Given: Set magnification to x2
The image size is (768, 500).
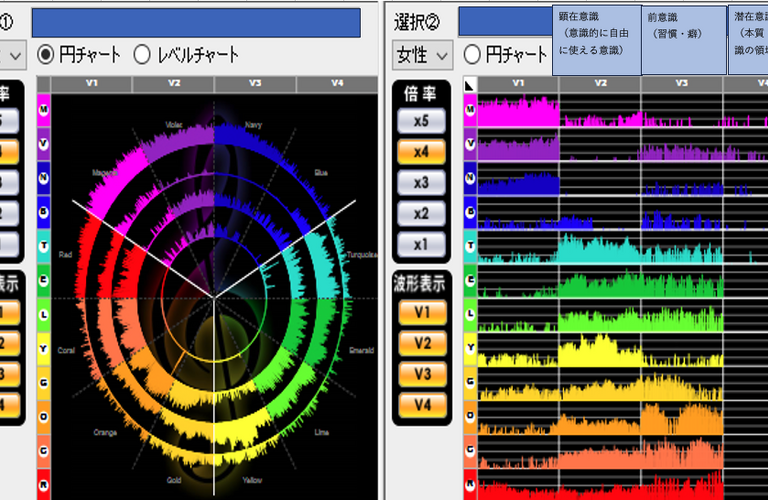Looking at the screenshot, I should point(421,214).
